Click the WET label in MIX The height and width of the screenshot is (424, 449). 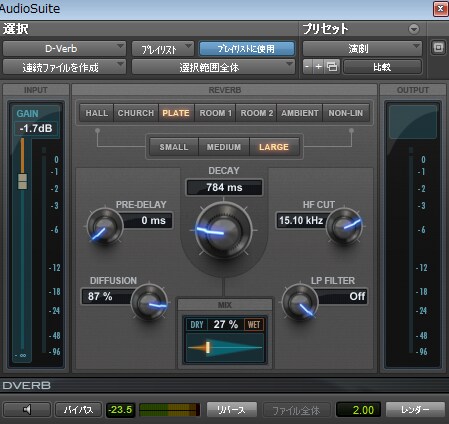254,324
